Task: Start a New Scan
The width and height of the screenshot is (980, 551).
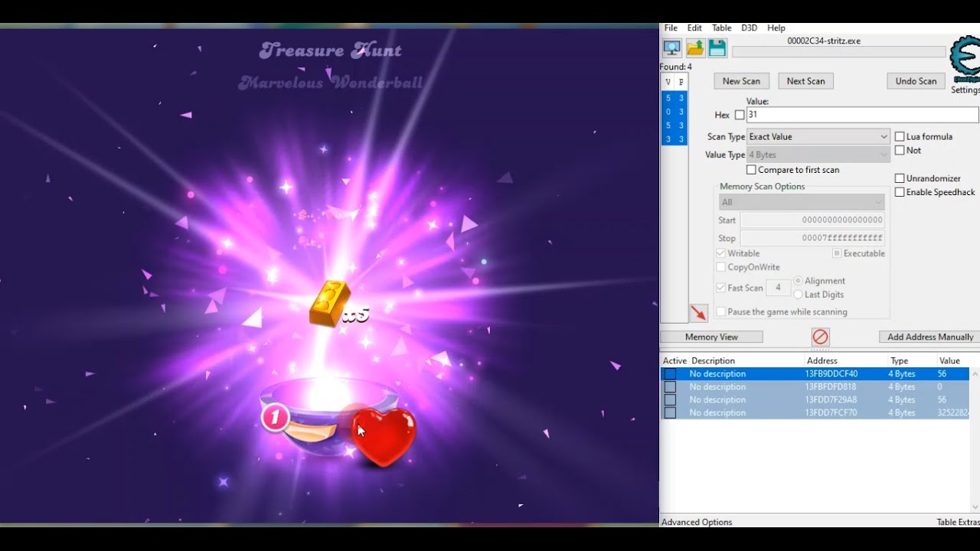Action: 741,81
